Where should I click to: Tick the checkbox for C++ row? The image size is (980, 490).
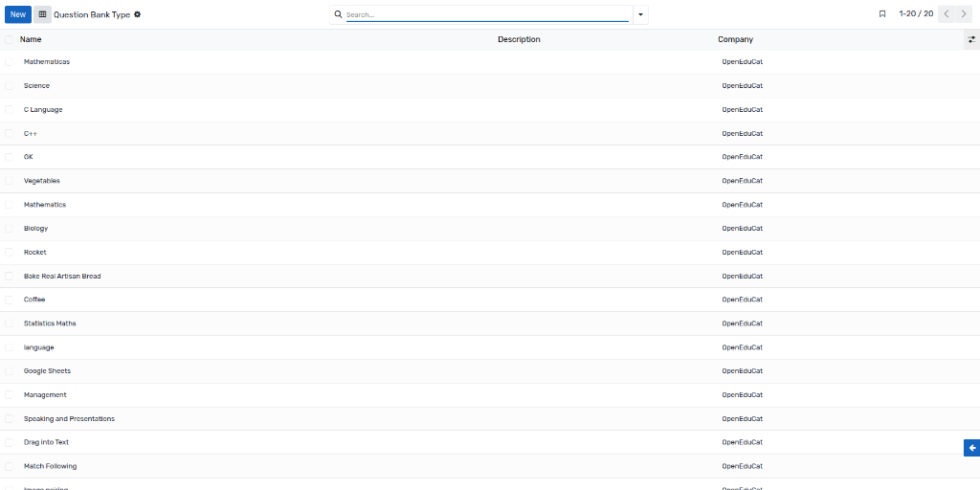pyautogui.click(x=9, y=133)
